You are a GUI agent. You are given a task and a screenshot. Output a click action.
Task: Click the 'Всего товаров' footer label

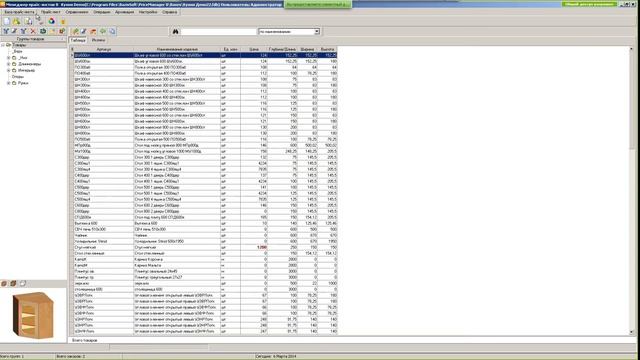pos(85,340)
